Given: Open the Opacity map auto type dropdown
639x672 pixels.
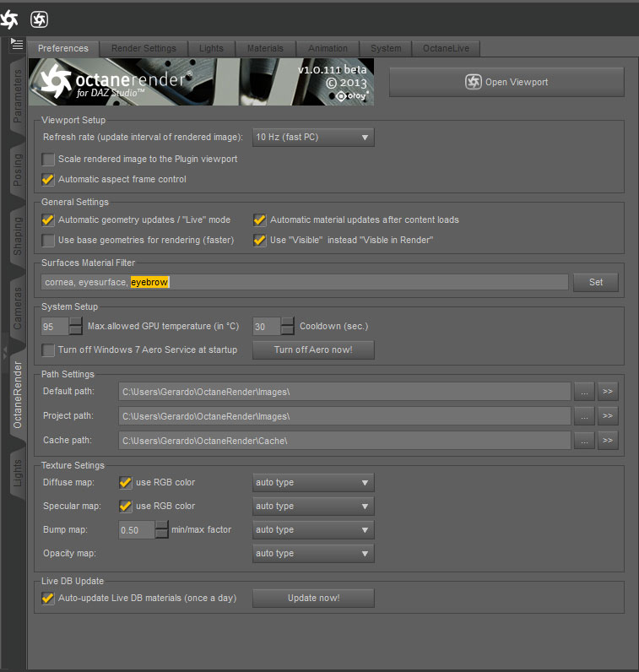Looking at the screenshot, I should click(x=313, y=553).
